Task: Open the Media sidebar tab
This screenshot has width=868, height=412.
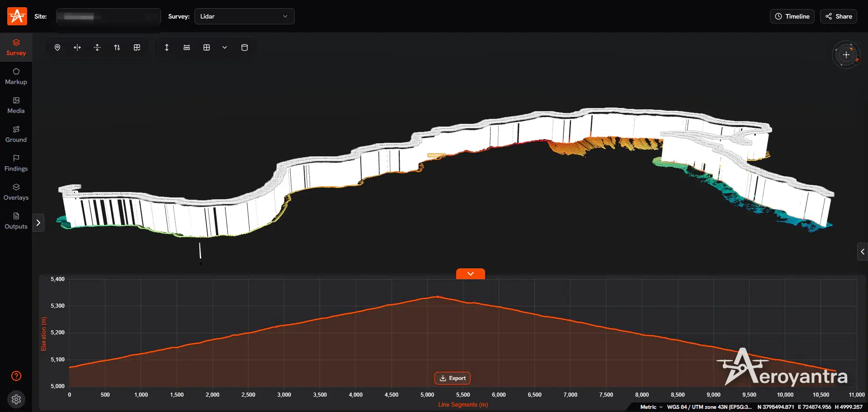Action: (x=16, y=105)
